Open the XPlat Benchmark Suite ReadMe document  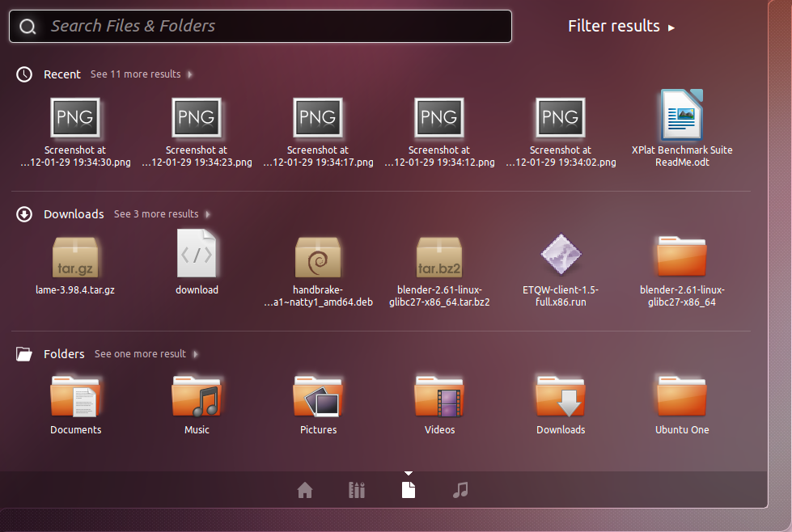click(682, 115)
